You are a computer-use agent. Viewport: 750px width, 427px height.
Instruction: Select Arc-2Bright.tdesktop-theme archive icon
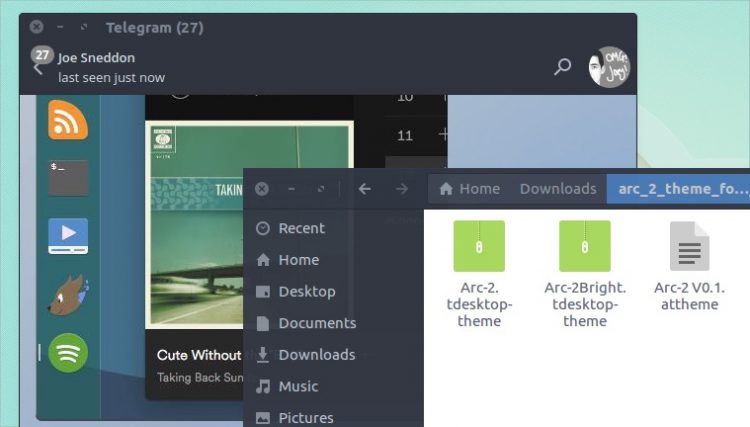[585, 246]
